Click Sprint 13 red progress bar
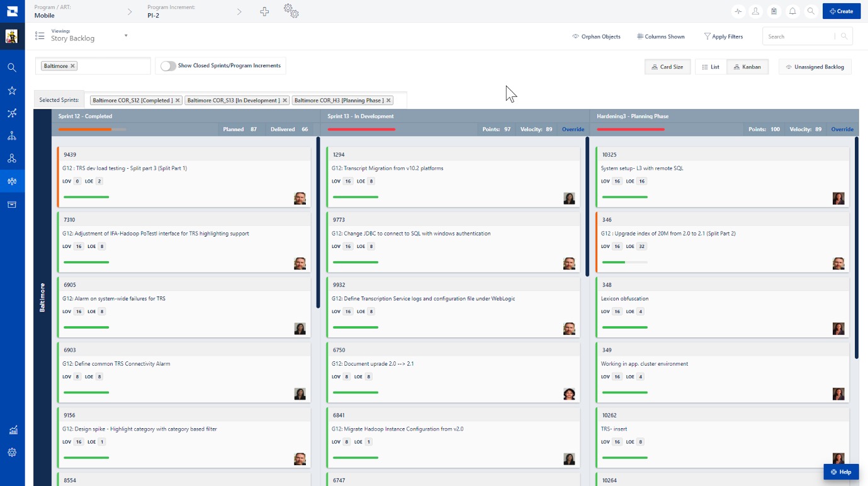Viewport: 868px width, 486px height. coord(362,129)
